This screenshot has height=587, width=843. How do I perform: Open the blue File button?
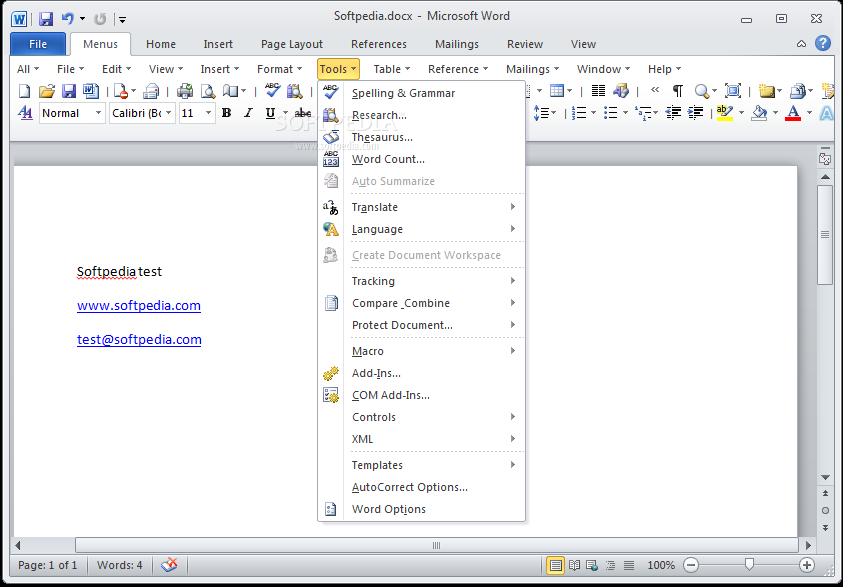click(38, 44)
